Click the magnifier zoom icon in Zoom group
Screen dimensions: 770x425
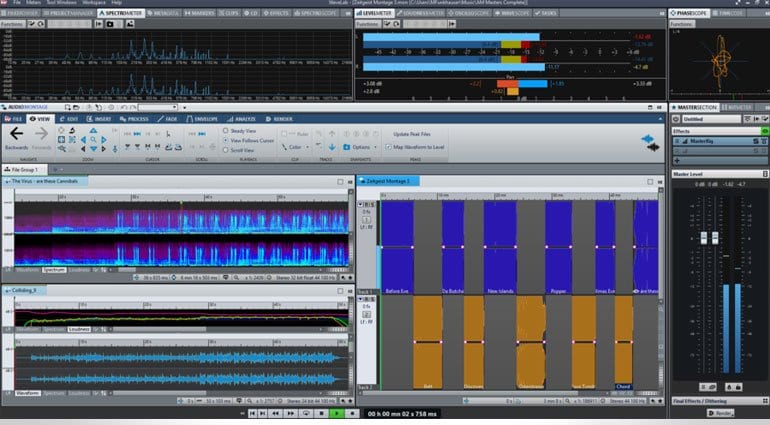point(93,140)
